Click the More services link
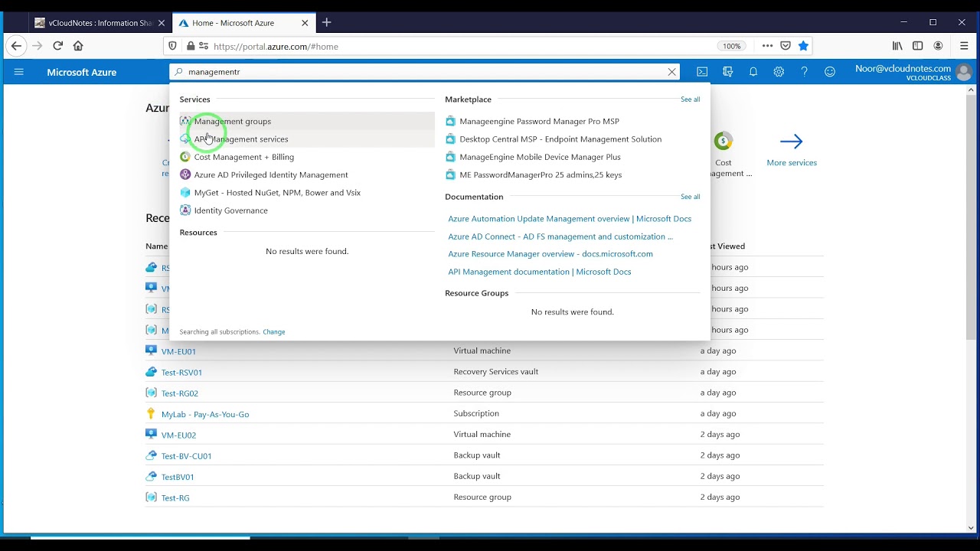 coord(792,162)
